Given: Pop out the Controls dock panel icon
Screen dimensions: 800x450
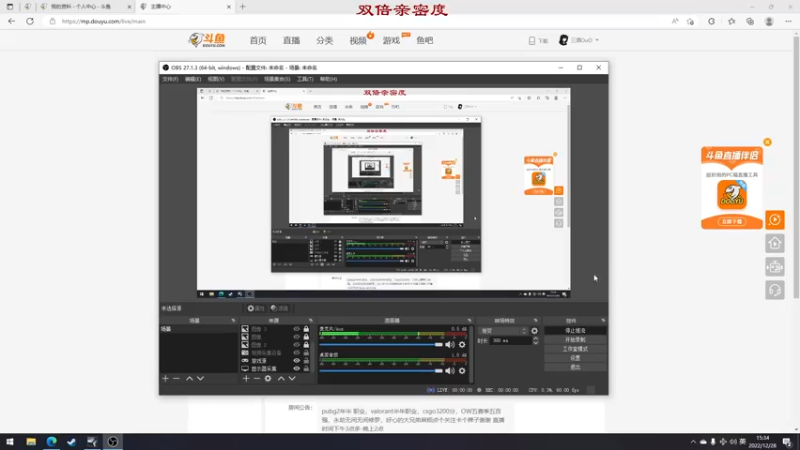Looking at the screenshot, I should 603,320.
